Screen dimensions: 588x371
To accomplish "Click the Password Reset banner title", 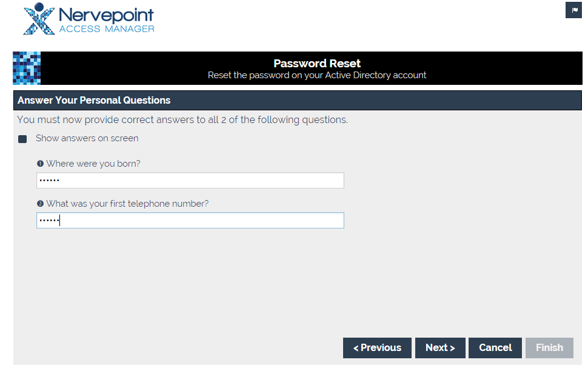I will 316,63.
